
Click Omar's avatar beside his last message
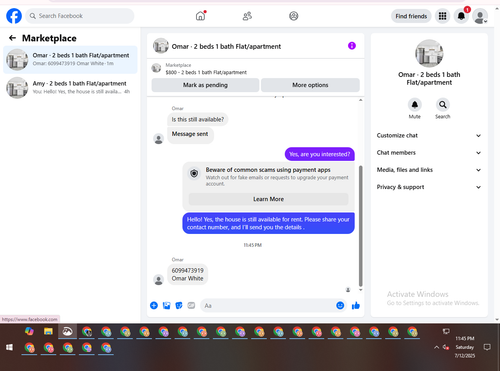coord(158,280)
